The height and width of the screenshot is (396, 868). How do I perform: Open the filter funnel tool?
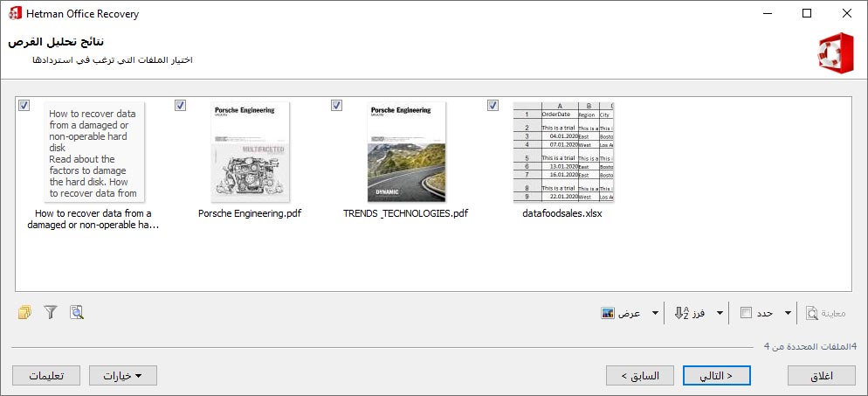[51, 312]
